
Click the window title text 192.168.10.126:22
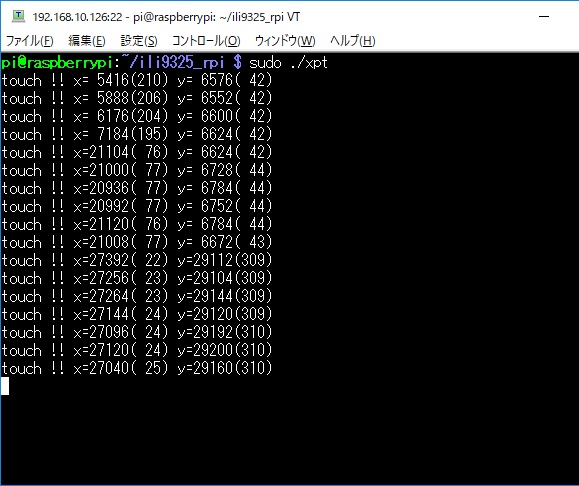[x=77, y=17]
